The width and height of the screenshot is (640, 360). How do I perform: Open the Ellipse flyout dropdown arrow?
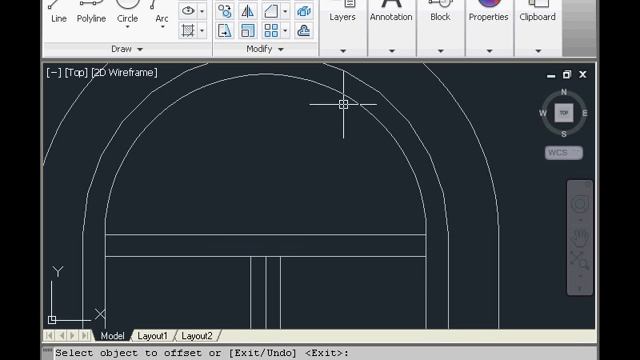(202, 11)
